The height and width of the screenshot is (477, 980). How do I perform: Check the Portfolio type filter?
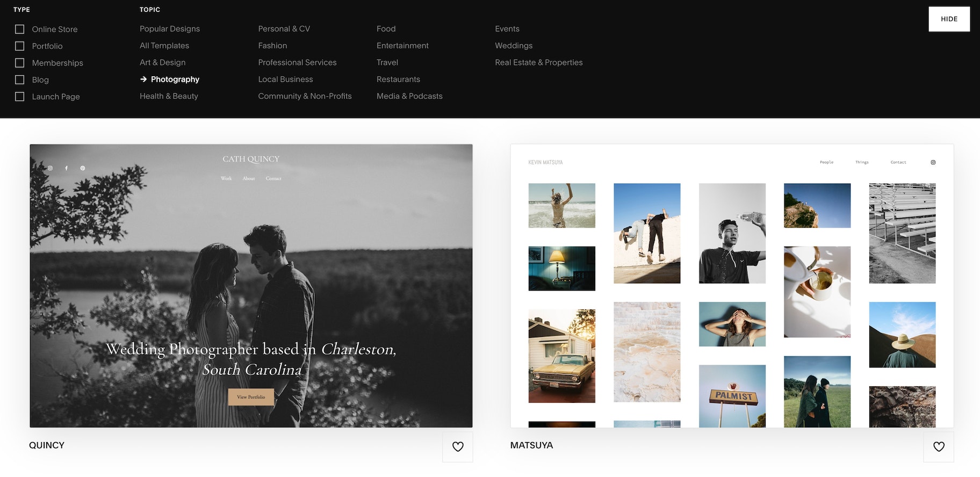pos(20,46)
